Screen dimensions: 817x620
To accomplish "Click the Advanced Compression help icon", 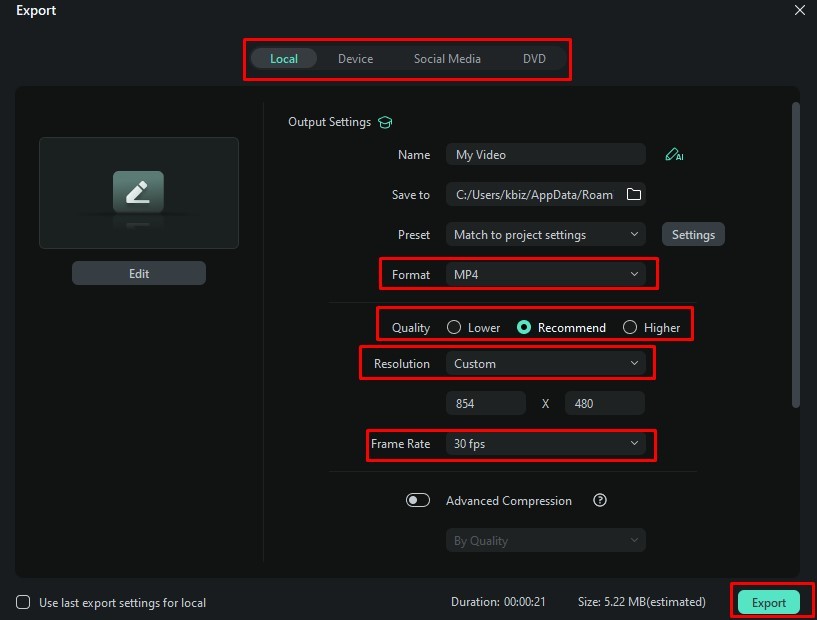I will (600, 501).
